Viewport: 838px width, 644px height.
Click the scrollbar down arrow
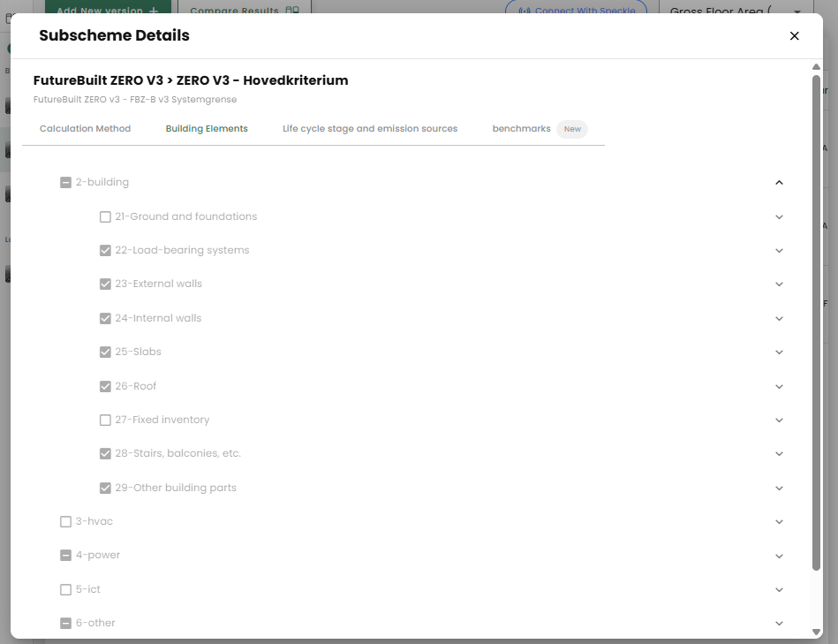click(816, 631)
